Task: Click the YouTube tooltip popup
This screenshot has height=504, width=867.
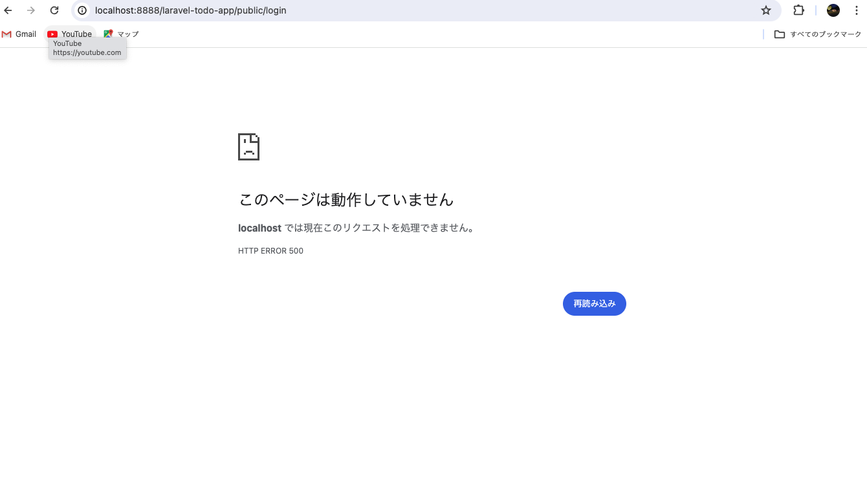Action: 87,49
